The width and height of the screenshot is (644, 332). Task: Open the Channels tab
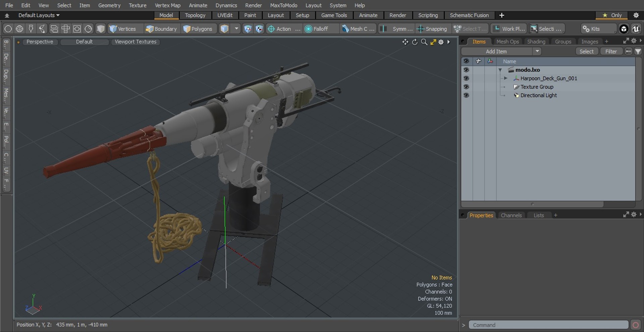(511, 215)
